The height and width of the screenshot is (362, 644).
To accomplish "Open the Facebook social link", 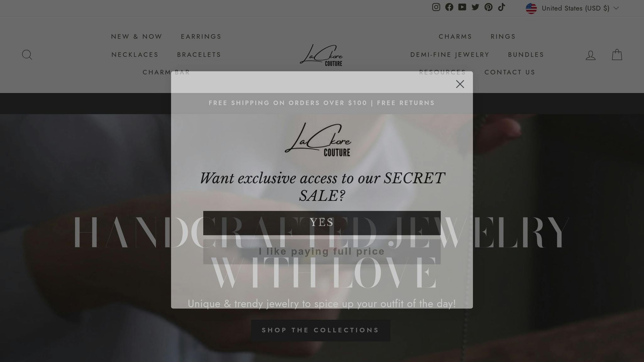I will tap(449, 7).
